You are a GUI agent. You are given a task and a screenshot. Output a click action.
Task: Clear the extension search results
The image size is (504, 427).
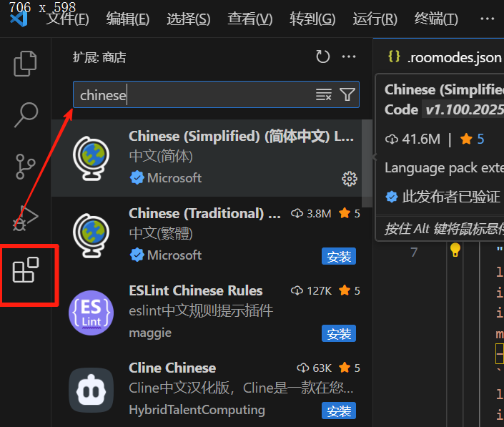click(x=323, y=95)
